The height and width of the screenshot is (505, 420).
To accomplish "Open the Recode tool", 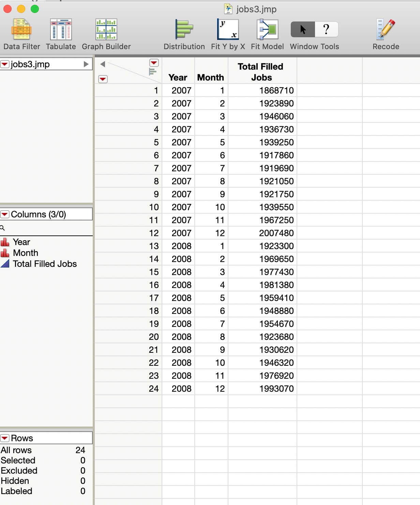I will [386, 34].
